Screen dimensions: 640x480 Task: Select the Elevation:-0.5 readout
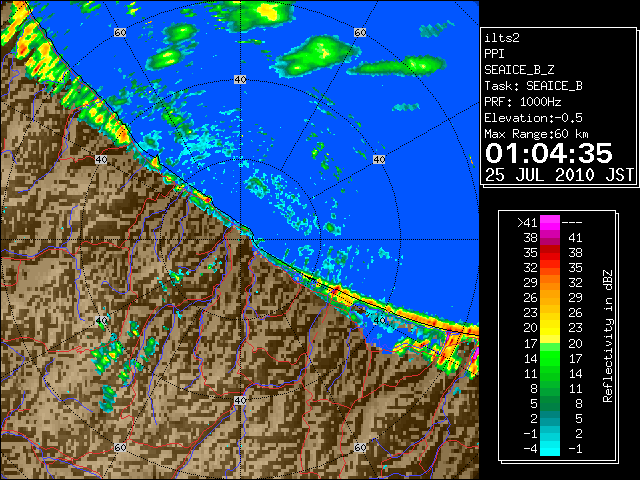(x=533, y=118)
